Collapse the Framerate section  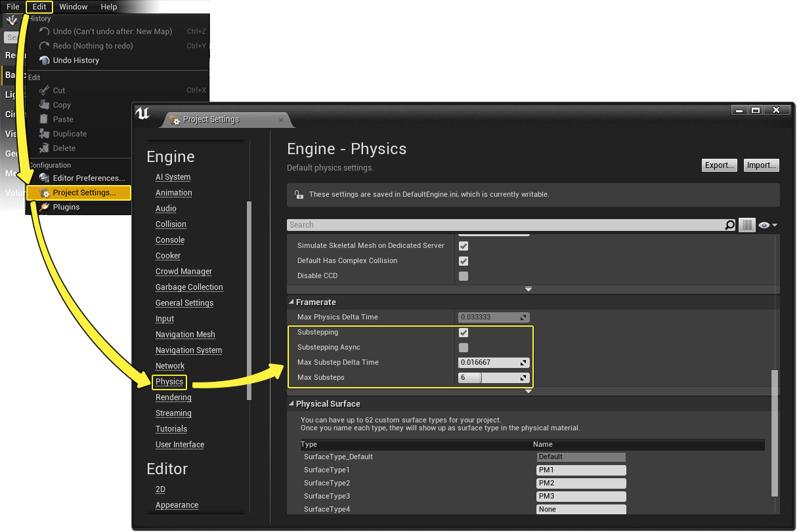(292, 302)
